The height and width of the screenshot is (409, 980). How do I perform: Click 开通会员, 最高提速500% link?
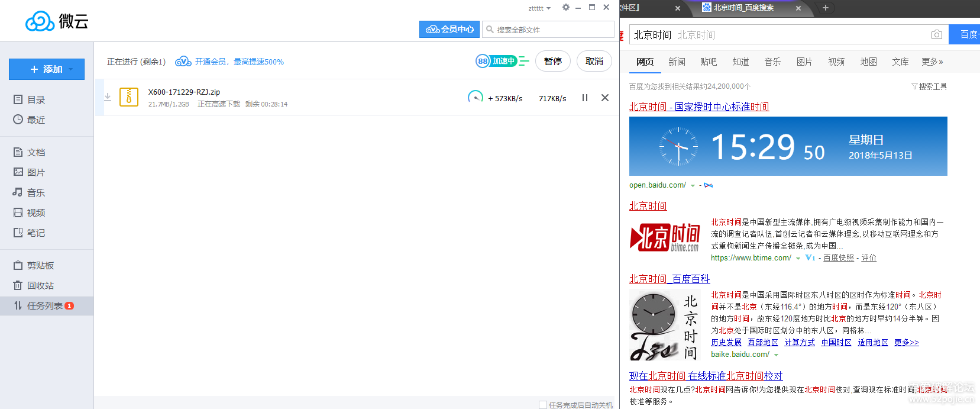point(240,62)
